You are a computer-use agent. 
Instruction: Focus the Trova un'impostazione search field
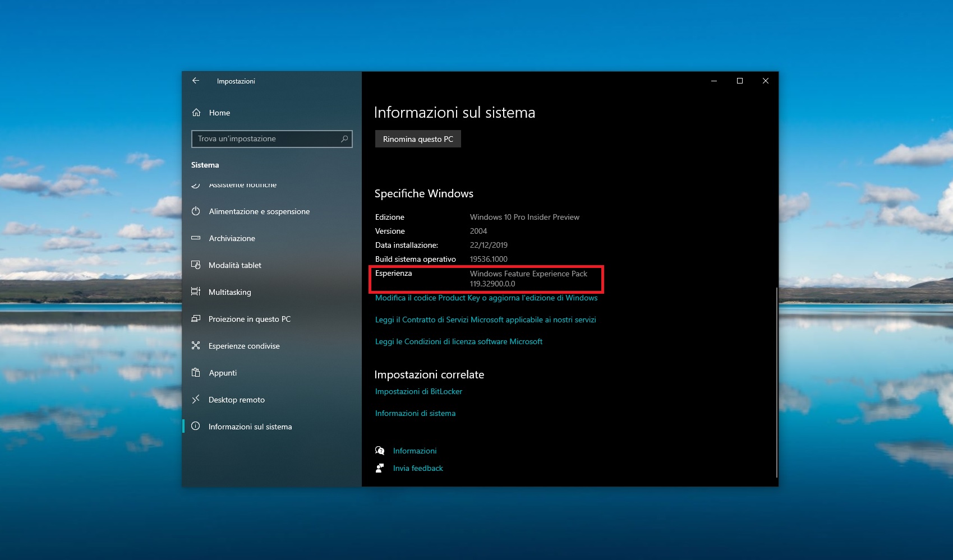pyautogui.click(x=272, y=138)
